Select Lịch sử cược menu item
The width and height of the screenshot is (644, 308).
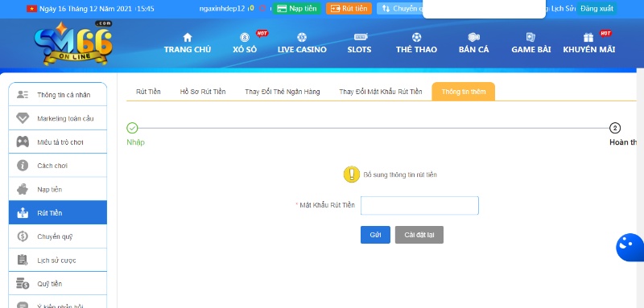pyautogui.click(x=57, y=260)
